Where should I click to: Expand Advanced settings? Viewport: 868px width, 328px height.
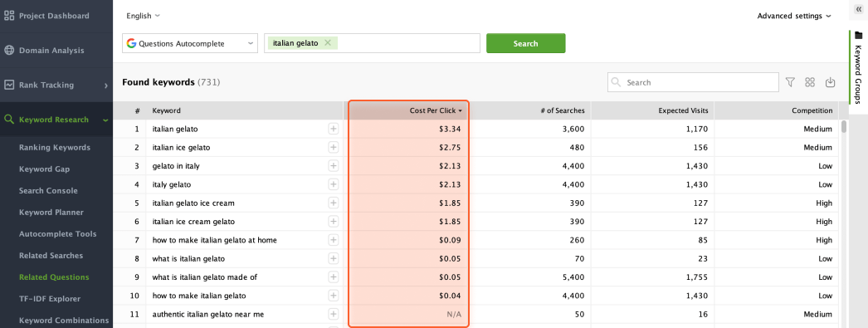pos(794,16)
